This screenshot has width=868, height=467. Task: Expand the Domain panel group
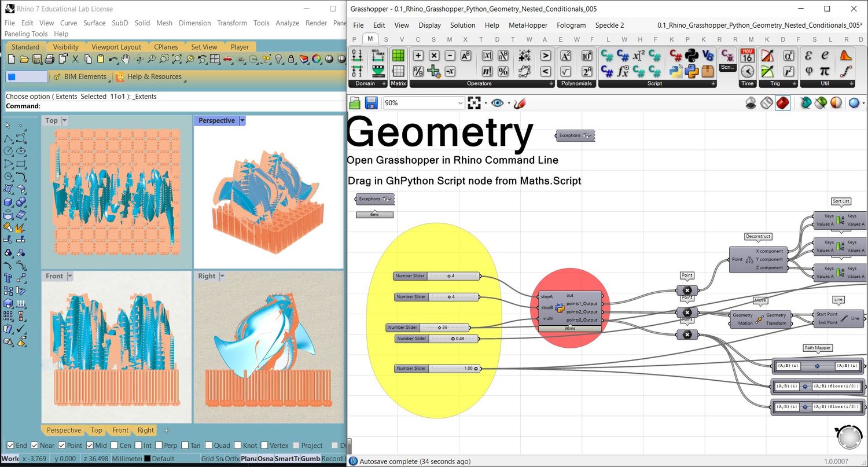click(384, 83)
